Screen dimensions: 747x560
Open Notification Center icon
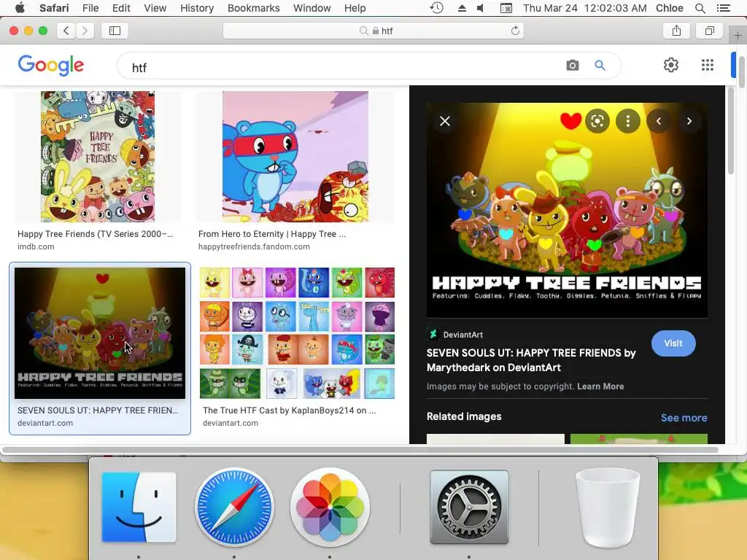click(x=723, y=8)
